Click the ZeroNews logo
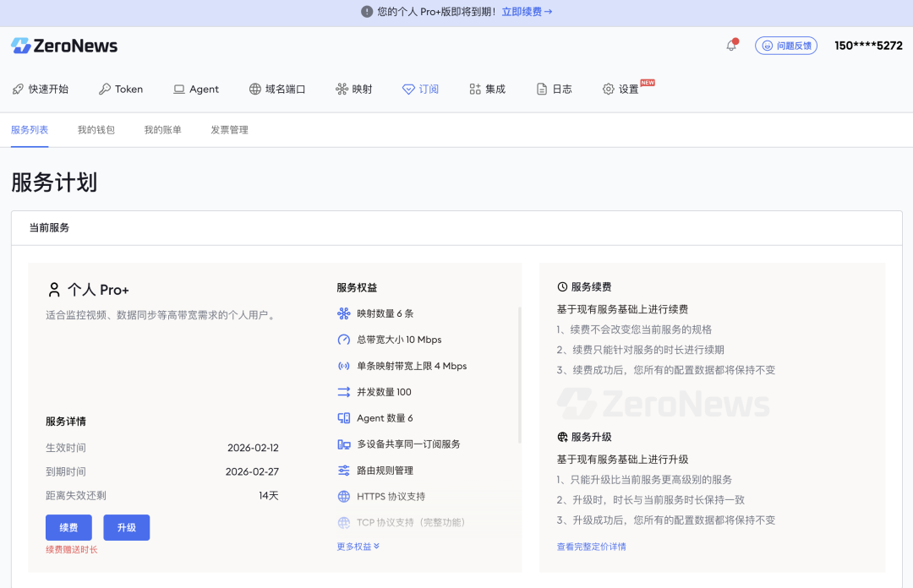 pos(63,46)
